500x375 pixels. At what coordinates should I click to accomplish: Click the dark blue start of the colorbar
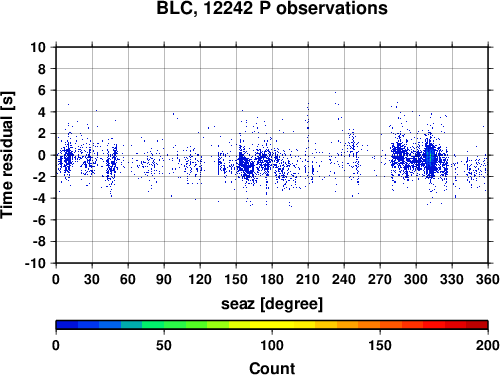pyautogui.click(x=67, y=325)
